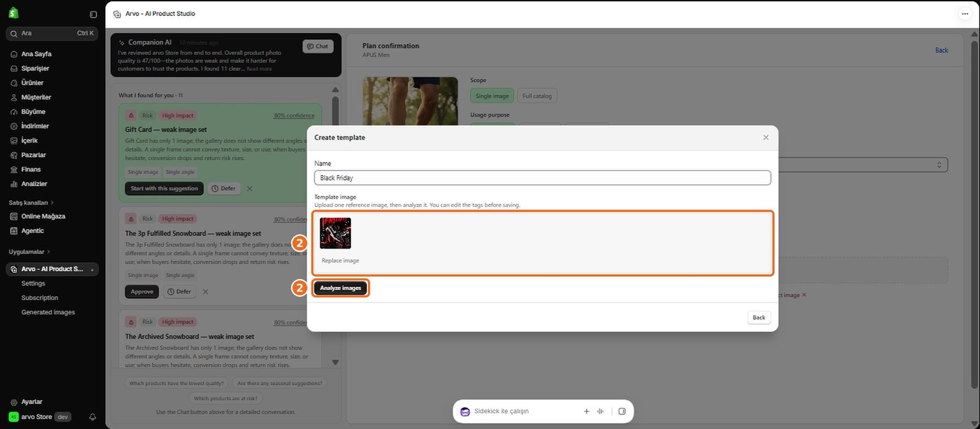Dismiss the Gift Card suggestion with its X
980x429 pixels.
[250, 188]
